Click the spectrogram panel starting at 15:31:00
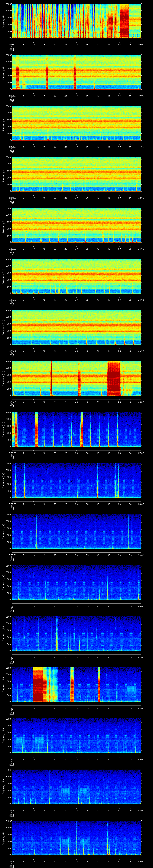This screenshot has height=868, width=153. tap(77, 174)
